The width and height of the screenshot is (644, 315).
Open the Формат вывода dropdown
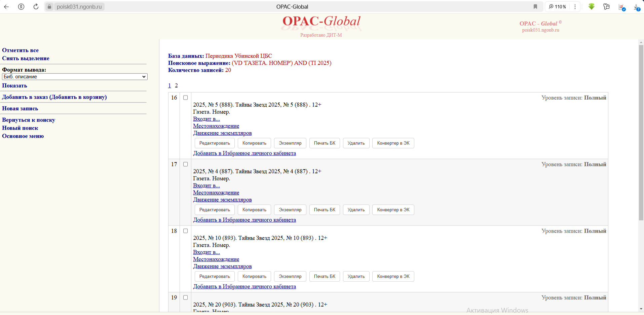click(75, 77)
